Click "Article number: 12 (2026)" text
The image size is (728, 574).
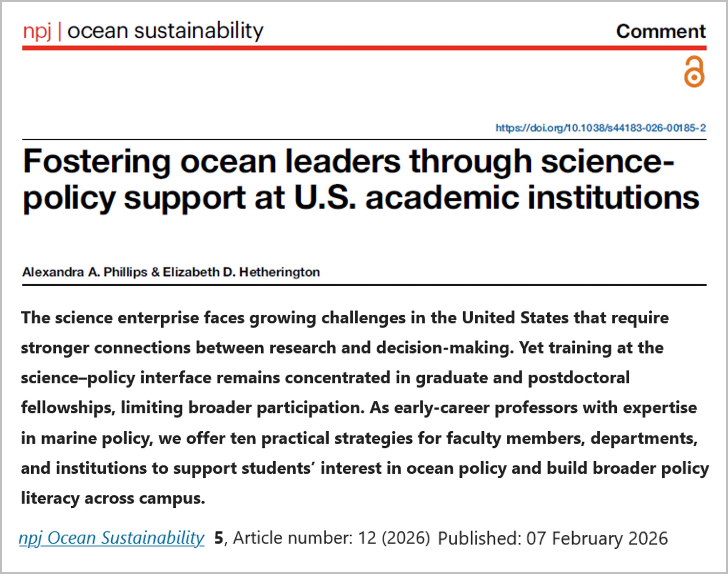click(331, 538)
